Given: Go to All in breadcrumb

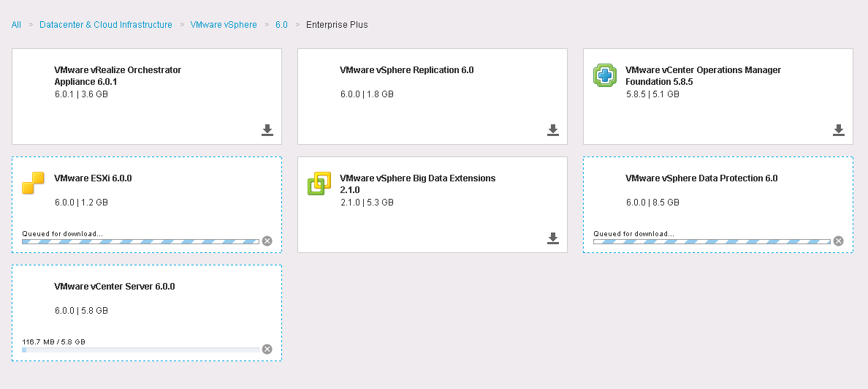Looking at the screenshot, I should click(x=16, y=24).
